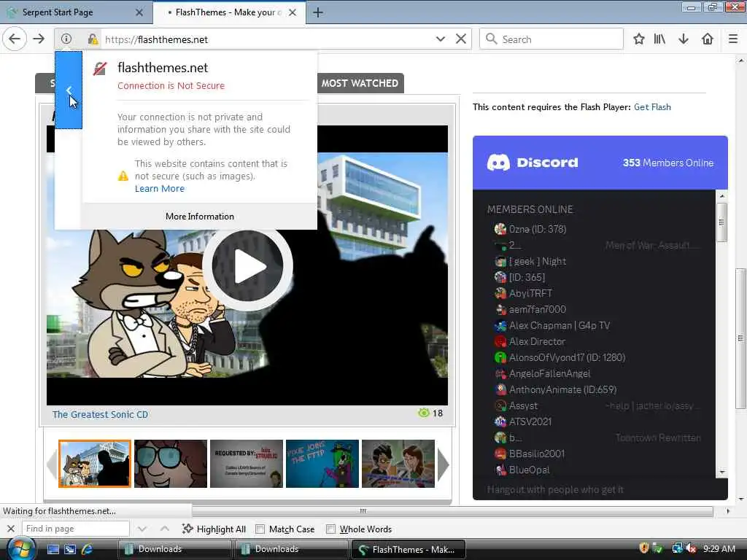Stop loading the page with X button
Viewport: 747px width, 560px height.
(461, 39)
